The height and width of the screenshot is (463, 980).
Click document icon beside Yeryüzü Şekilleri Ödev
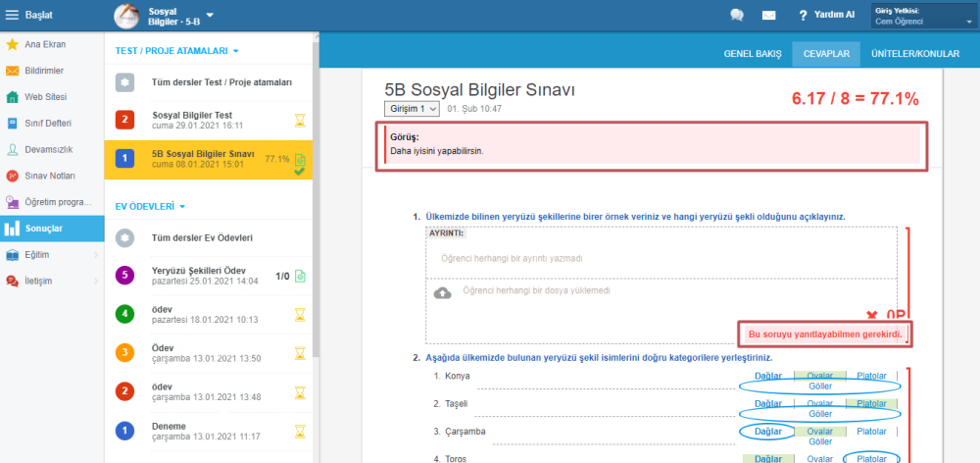(300, 276)
